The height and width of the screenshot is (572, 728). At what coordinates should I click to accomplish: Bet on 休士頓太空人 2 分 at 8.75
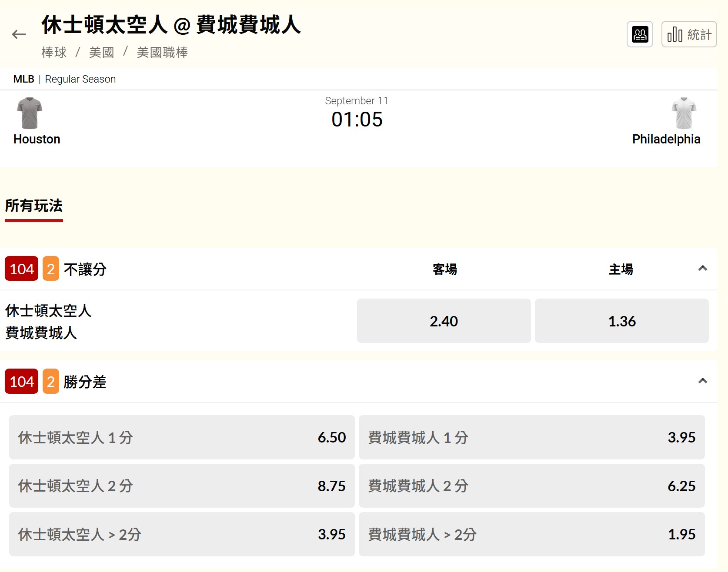(182, 486)
